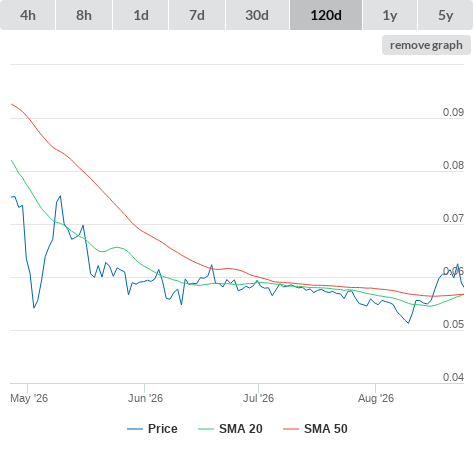Screen dimensions: 474x455
Task: Click the Jun '26 axis tick label
Action: (x=145, y=398)
